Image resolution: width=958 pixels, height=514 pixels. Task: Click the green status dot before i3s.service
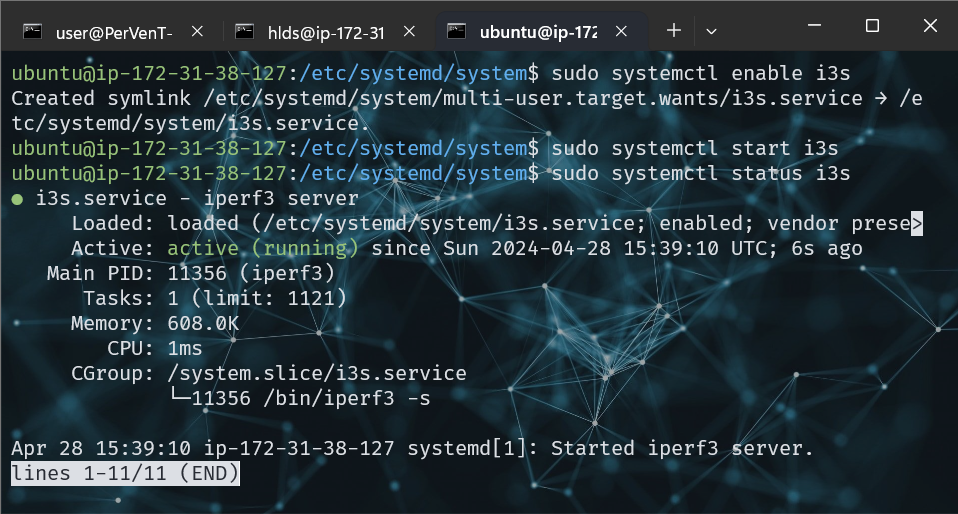tap(17, 199)
